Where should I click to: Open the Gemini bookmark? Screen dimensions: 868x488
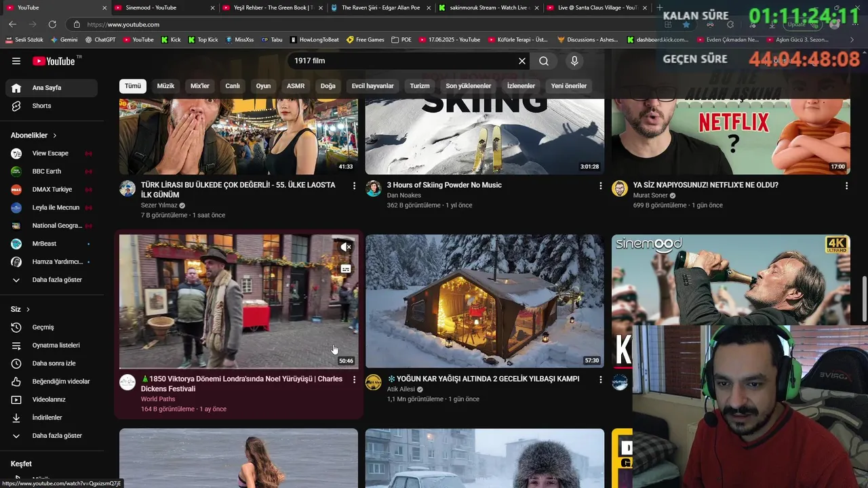(64, 40)
